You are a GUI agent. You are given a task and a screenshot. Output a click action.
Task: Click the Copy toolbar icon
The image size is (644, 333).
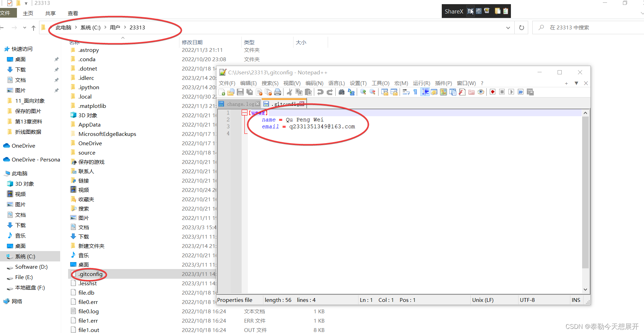(299, 92)
